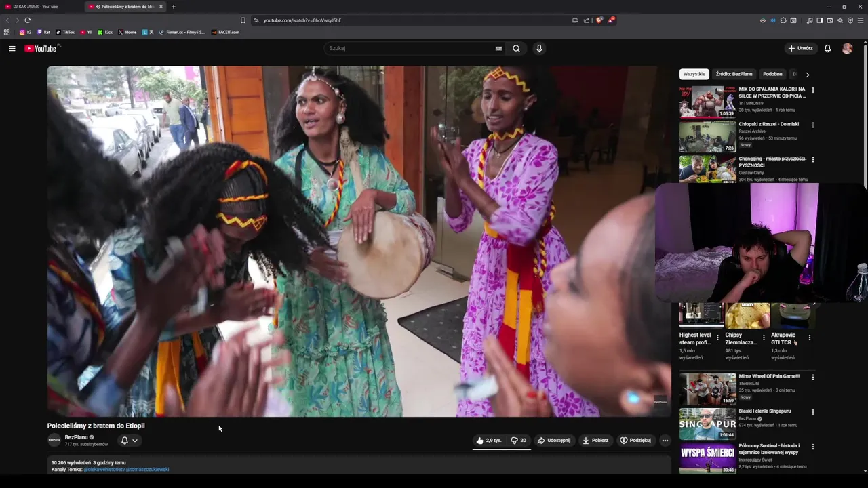Open IG bookmark
This screenshot has height=488, width=868.
tap(25, 32)
